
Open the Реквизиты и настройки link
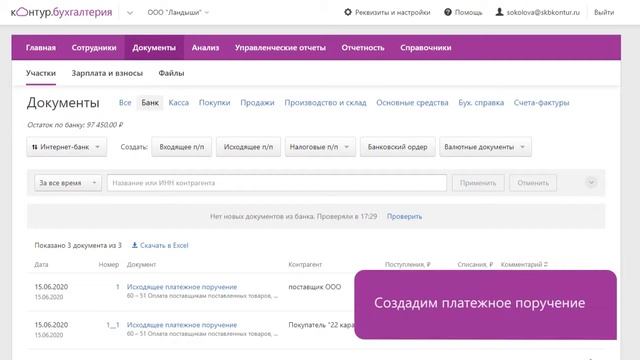392,13
